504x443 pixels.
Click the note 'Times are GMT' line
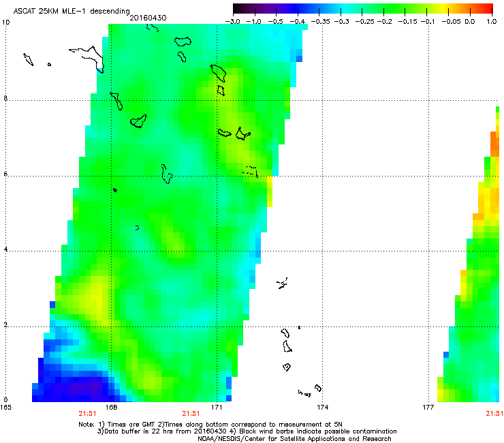pyautogui.click(x=210, y=425)
